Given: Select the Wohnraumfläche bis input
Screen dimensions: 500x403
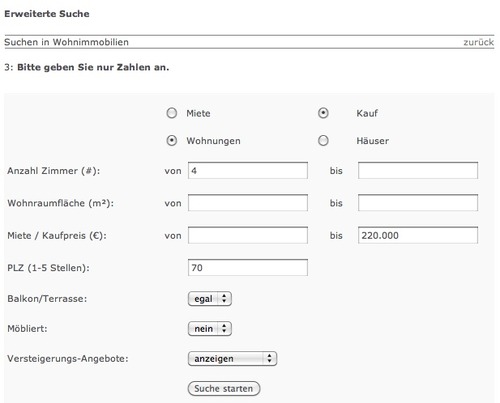Looking at the screenshot, I should click(x=418, y=203).
